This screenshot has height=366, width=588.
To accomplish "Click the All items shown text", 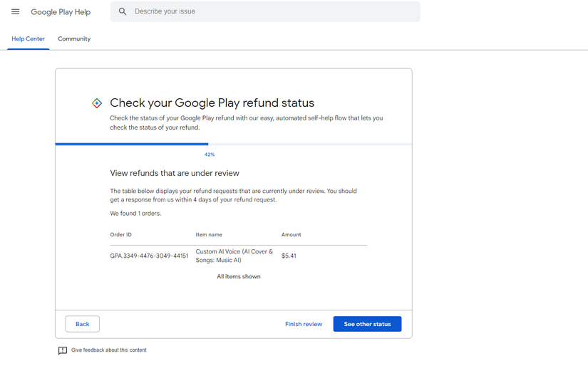I will point(239,276).
